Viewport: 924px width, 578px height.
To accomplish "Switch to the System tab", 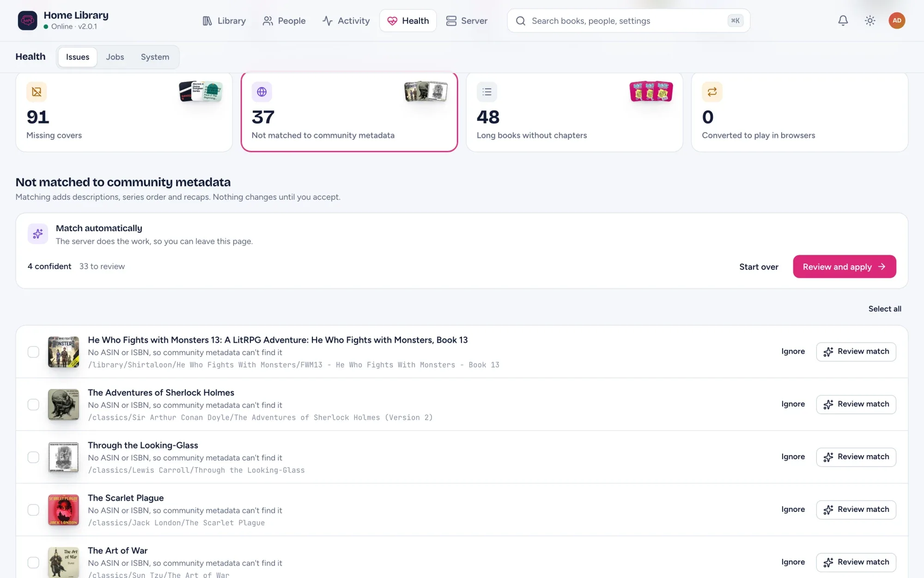I will (x=155, y=57).
